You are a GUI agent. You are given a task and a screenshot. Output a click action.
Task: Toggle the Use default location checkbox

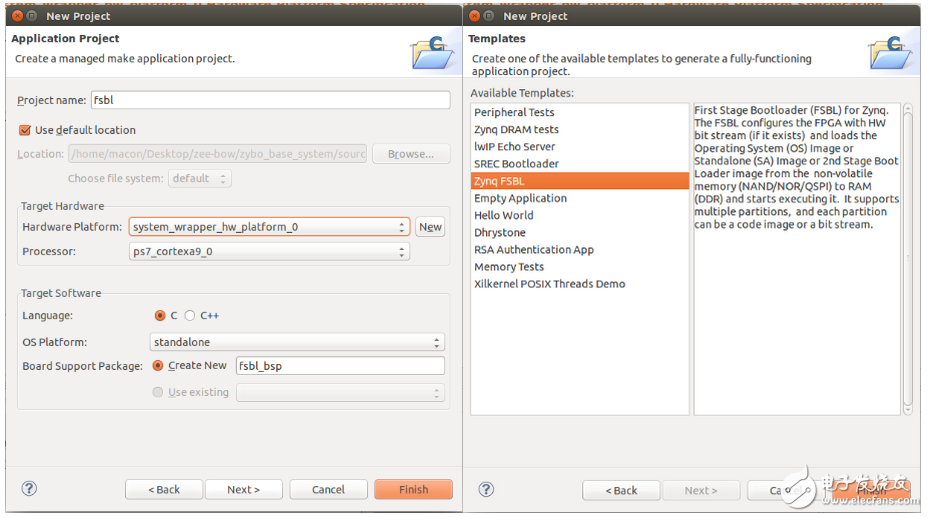[25, 130]
